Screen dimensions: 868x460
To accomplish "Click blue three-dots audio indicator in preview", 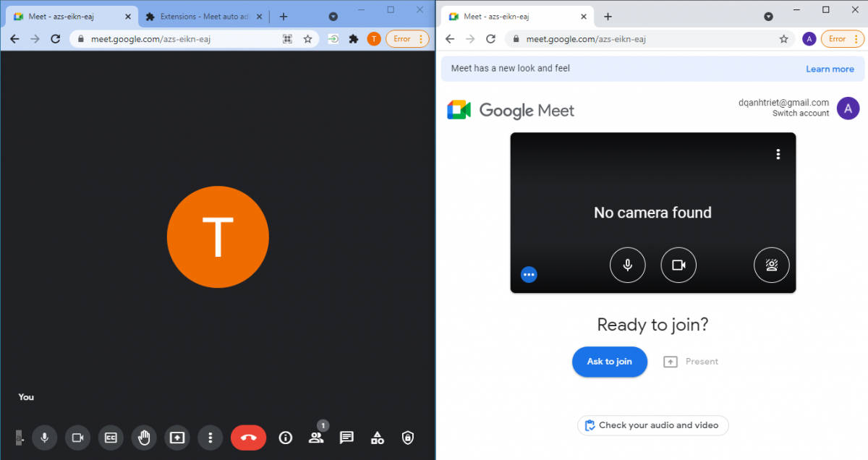I will point(529,274).
